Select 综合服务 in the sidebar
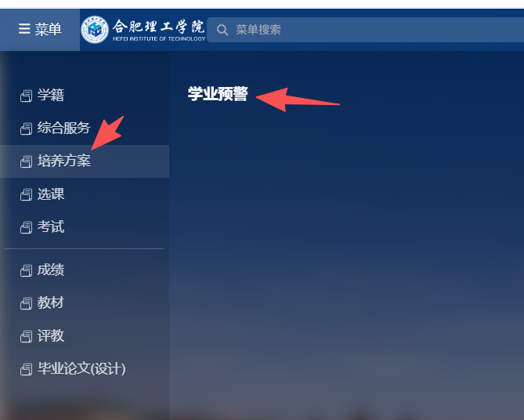This screenshot has width=524, height=420. [85, 128]
